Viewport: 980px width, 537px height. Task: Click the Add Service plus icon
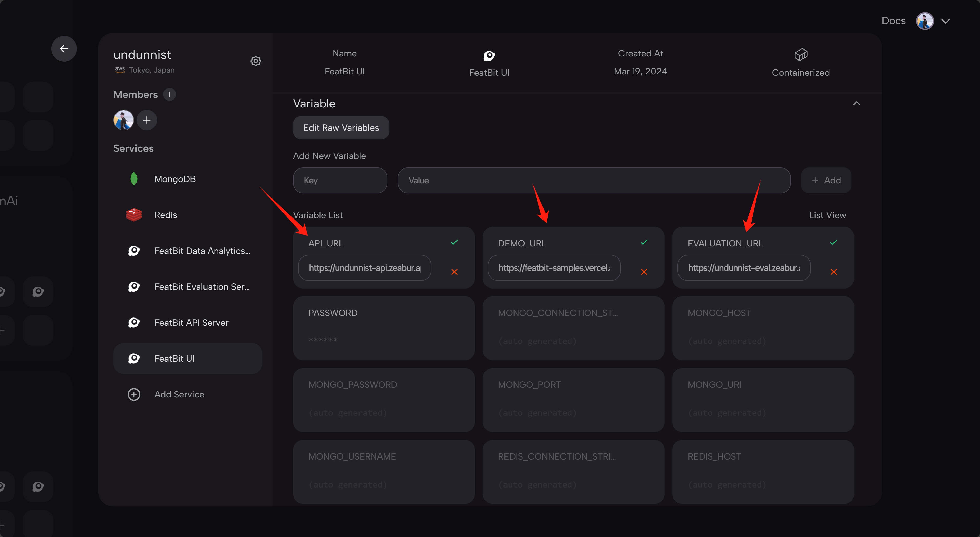134,394
